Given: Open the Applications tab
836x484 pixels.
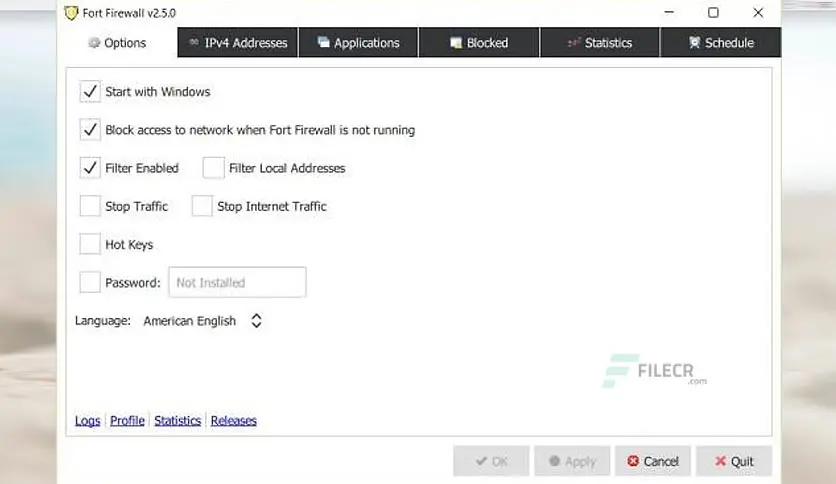Looking at the screenshot, I should 358,43.
